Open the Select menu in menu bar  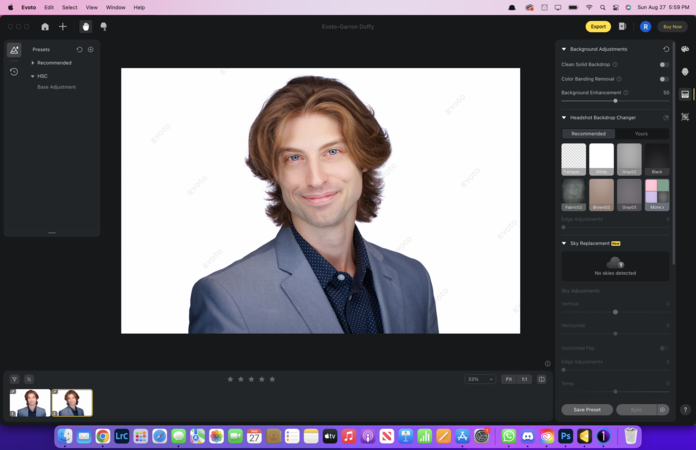pyautogui.click(x=69, y=7)
